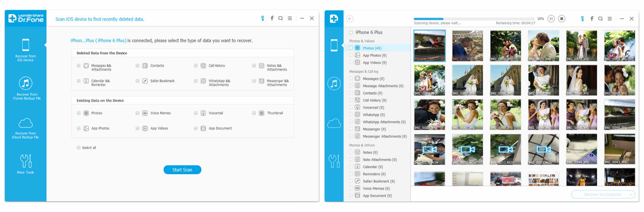Open the hamburger menu in scan window
The width and height of the screenshot is (644, 212).
(610, 19)
